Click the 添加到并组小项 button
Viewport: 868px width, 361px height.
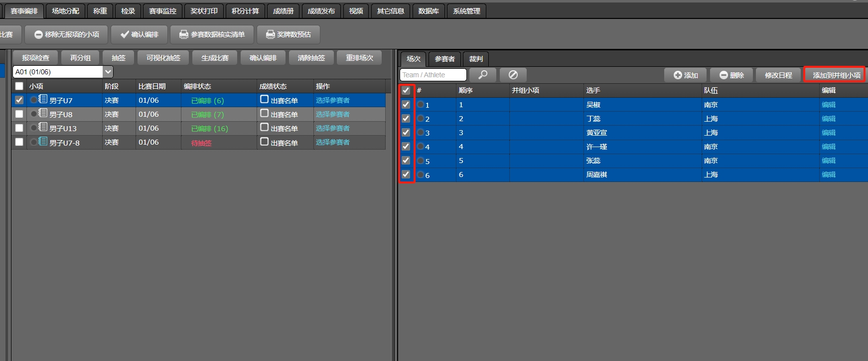coord(836,75)
